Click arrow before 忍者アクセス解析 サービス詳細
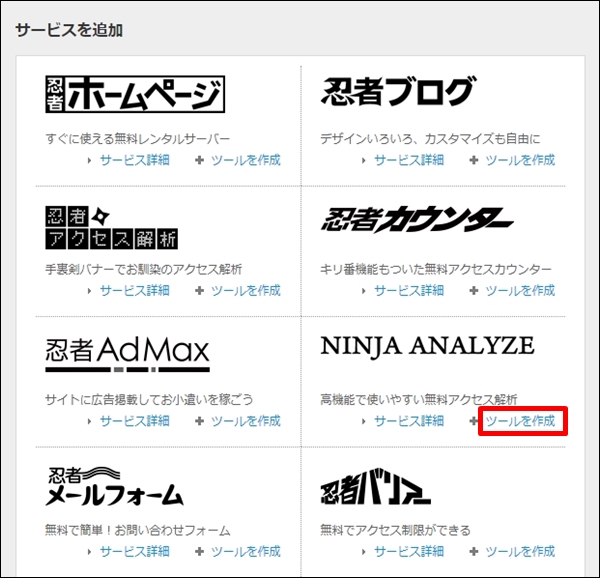 coord(89,291)
